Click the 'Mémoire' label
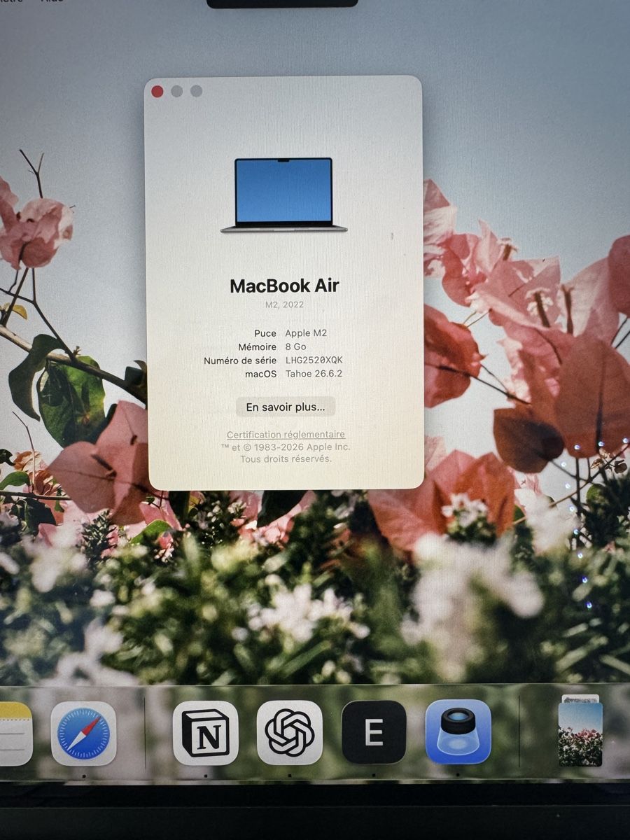 click(x=258, y=346)
